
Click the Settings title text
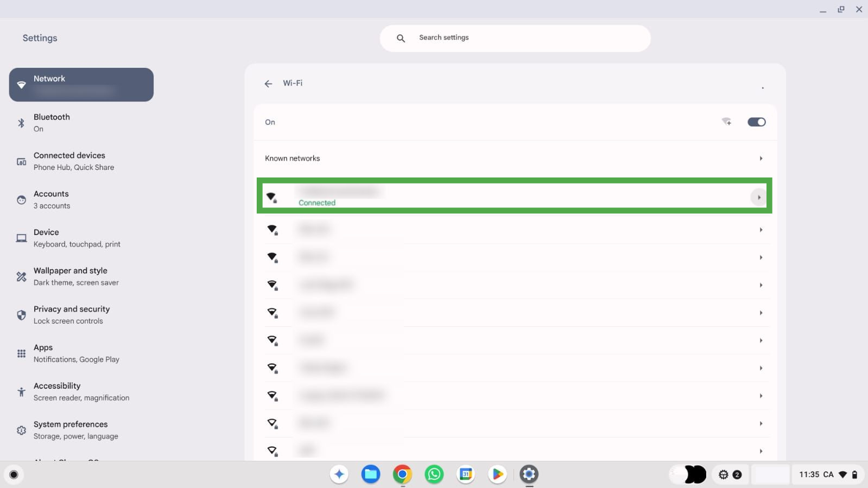[x=40, y=38]
